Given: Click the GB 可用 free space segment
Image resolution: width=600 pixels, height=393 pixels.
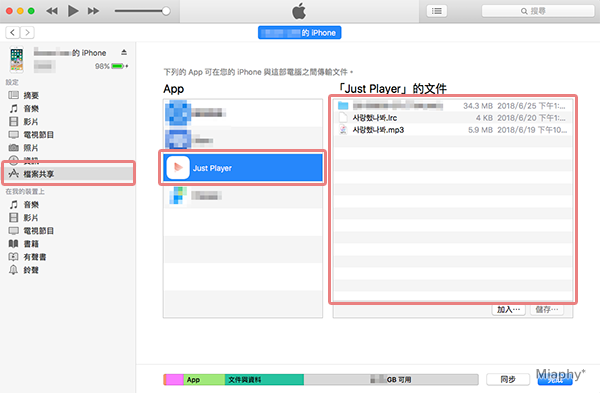Looking at the screenshot, I should click(x=391, y=380).
